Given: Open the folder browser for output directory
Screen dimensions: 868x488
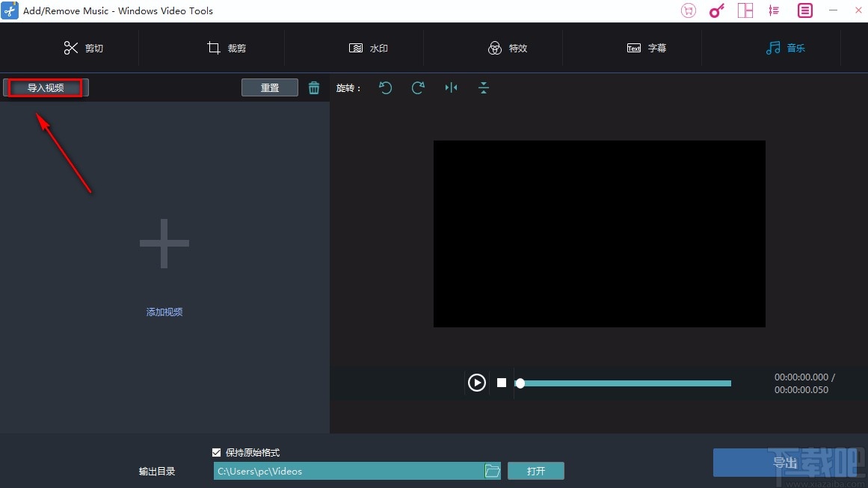Looking at the screenshot, I should point(492,471).
